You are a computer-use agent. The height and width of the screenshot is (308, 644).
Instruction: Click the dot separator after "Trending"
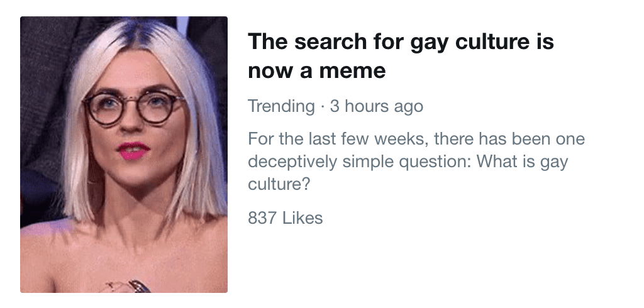321,106
